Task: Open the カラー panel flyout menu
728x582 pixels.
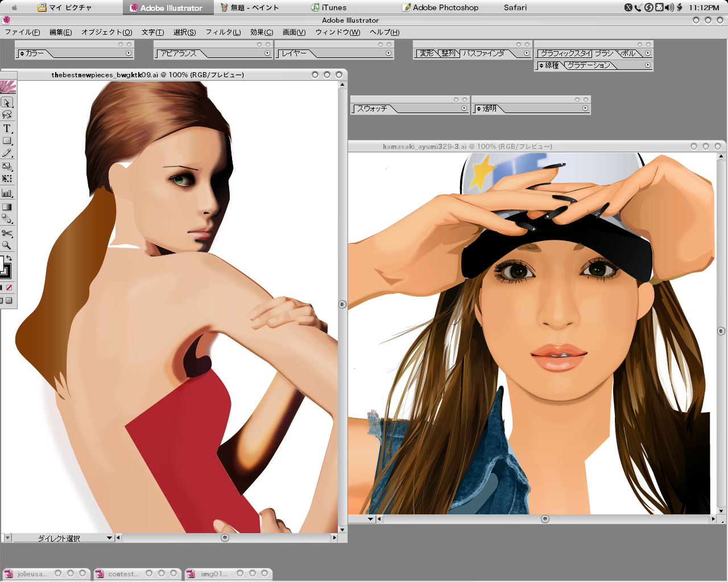Action: tap(129, 53)
